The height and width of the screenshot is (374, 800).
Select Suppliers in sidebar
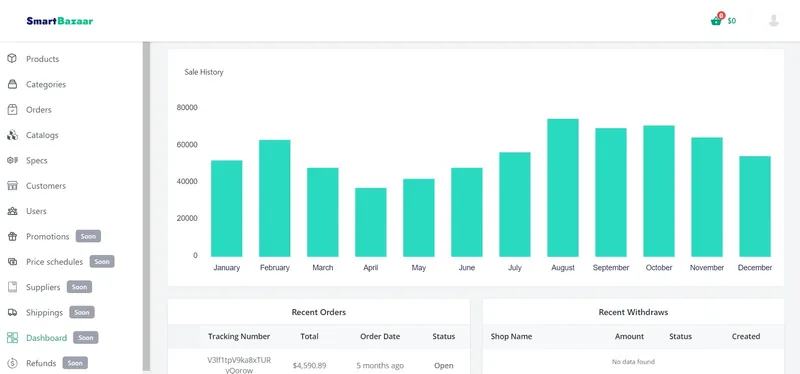coord(43,287)
